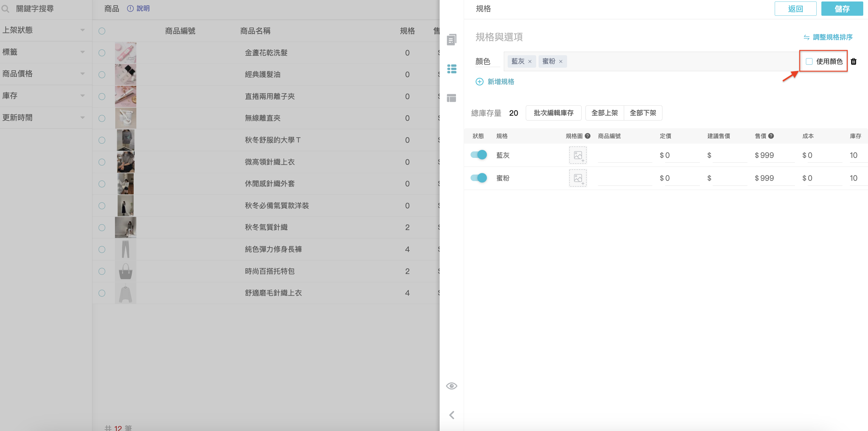Delete the 顏色 spec with the trash icon
Screen dimensions: 868x431
click(x=853, y=61)
